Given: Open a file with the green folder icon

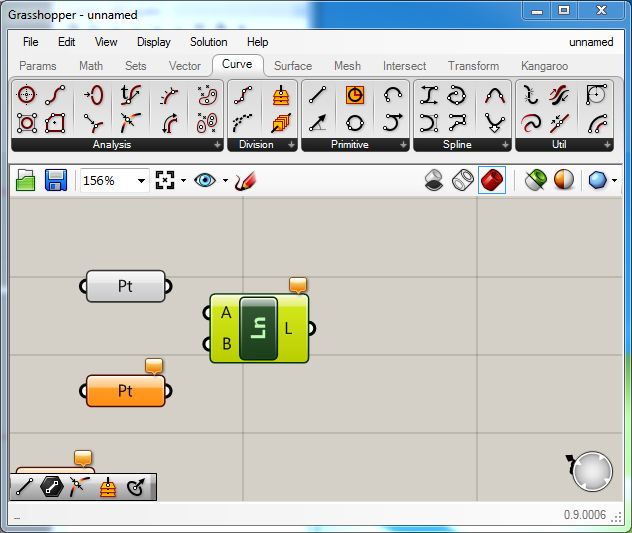Looking at the screenshot, I should 25,180.
